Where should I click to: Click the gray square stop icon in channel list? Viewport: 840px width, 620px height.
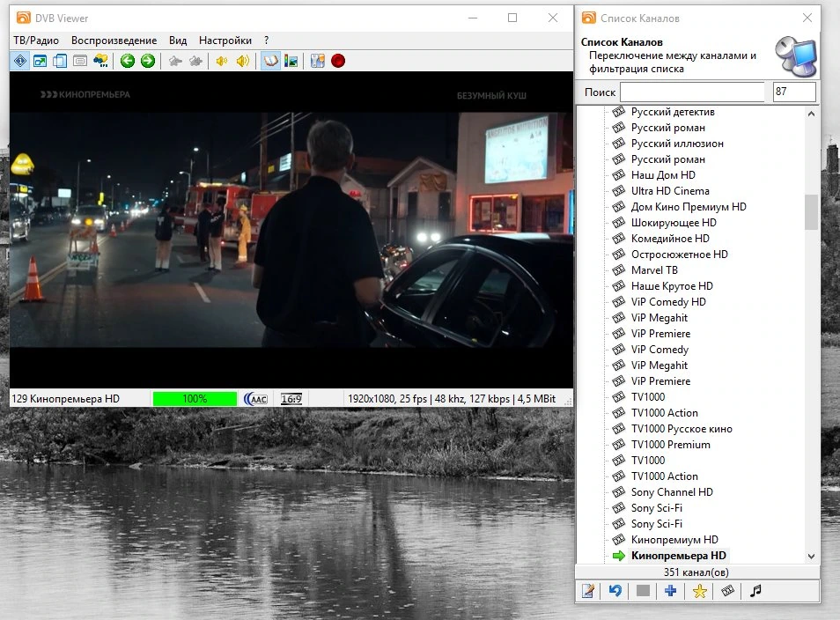(x=643, y=591)
